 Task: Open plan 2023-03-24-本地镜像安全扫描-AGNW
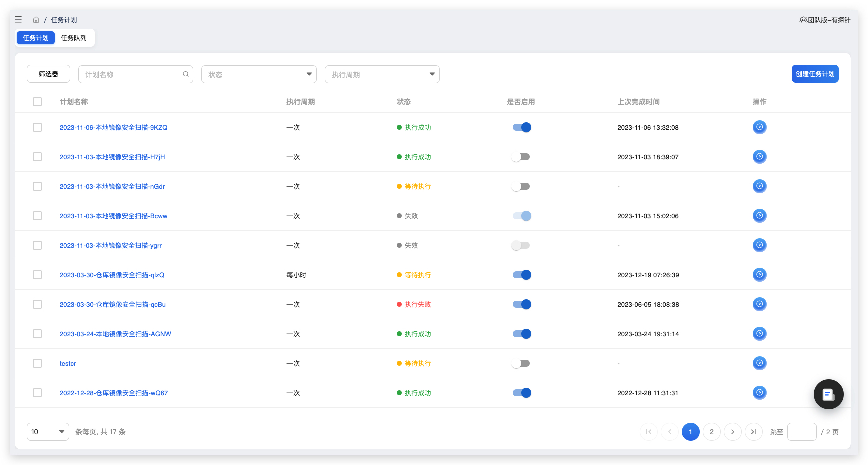[115, 334]
